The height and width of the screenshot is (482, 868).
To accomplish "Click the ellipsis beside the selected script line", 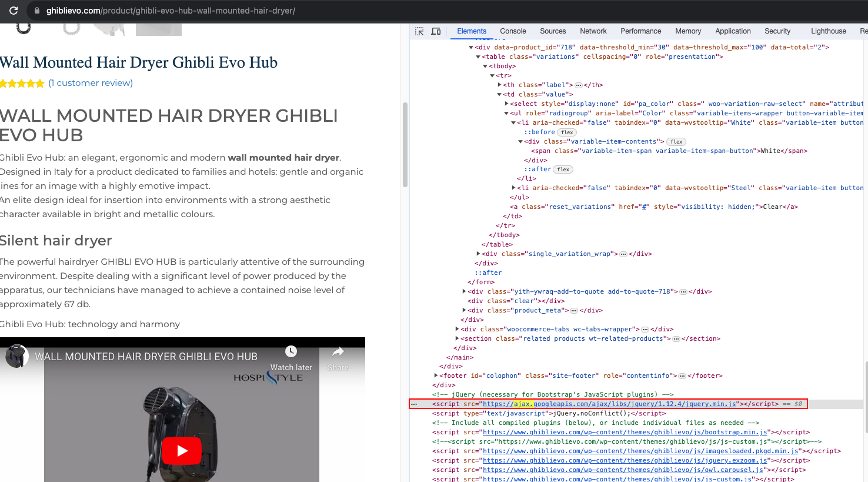I will click(x=414, y=404).
